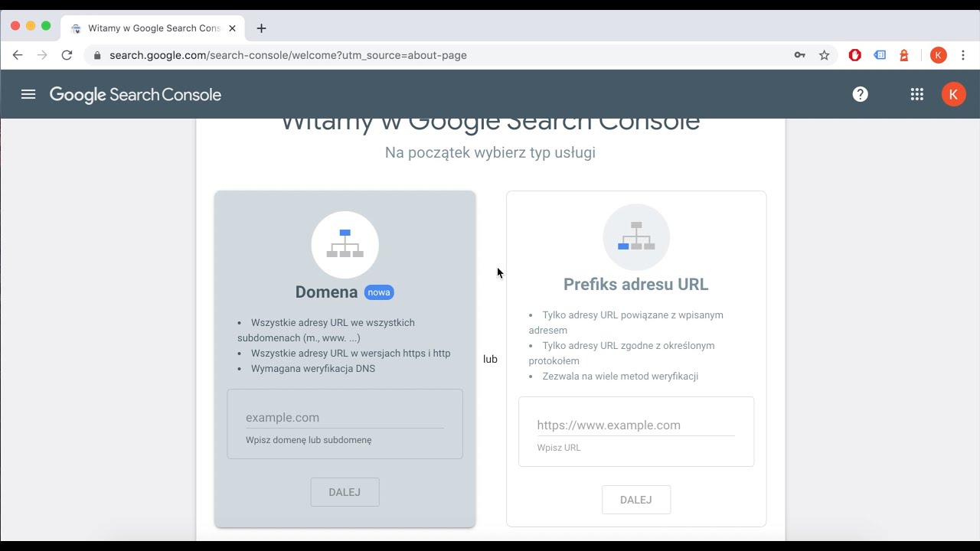980x551 pixels.
Task: Click the orange lighthouse extension icon
Action: [904, 55]
